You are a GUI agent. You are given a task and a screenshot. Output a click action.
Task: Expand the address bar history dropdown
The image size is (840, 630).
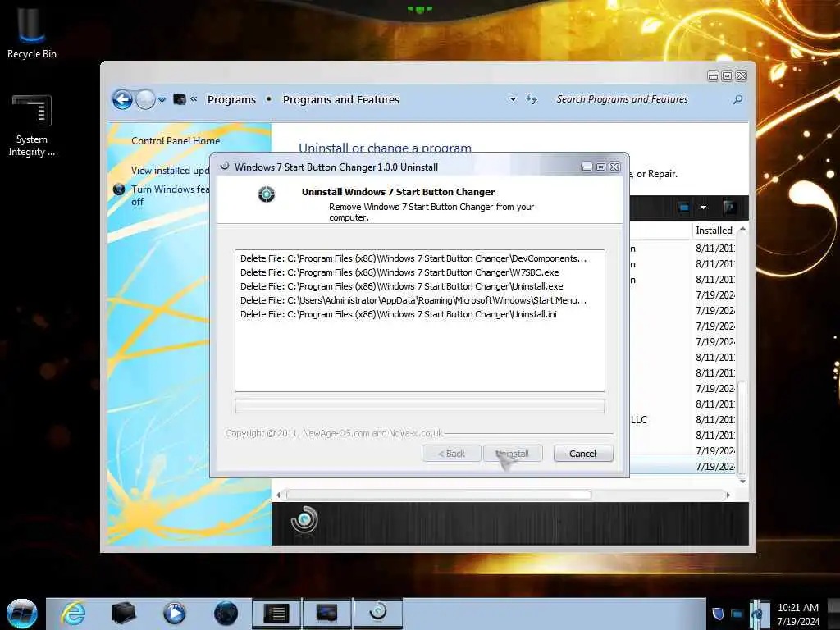tap(513, 99)
